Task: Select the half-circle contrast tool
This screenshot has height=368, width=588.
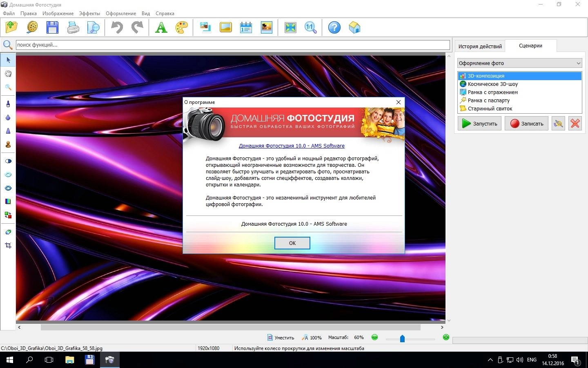Action: [x=8, y=161]
